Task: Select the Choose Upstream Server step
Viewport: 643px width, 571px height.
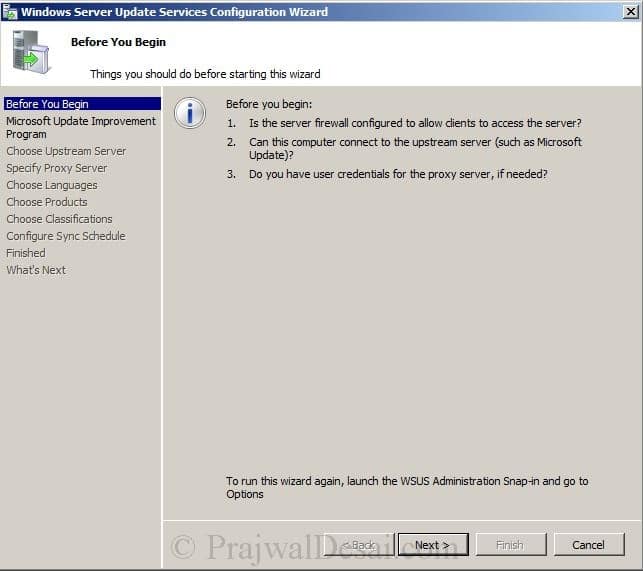Action: tap(66, 151)
